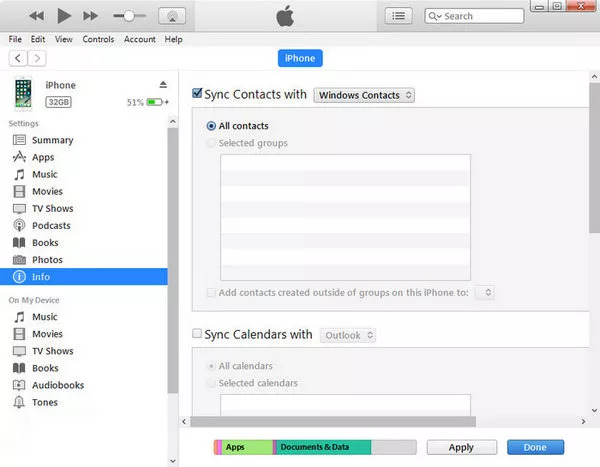Click the iPhone device thumbnail

(x=23, y=93)
